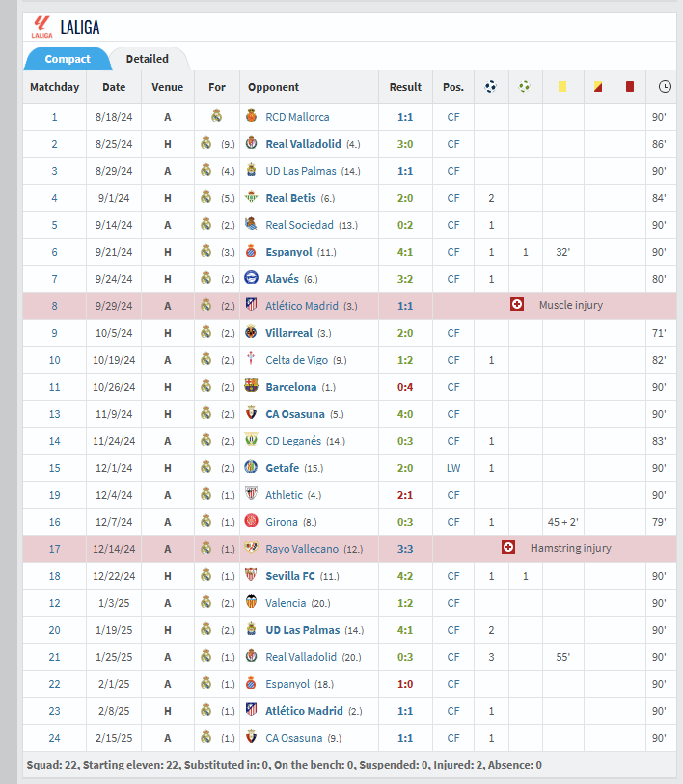The height and width of the screenshot is (784, 683).
Task: Open the 0:4 result against Barcelona
Action: (x=405, y=387)
